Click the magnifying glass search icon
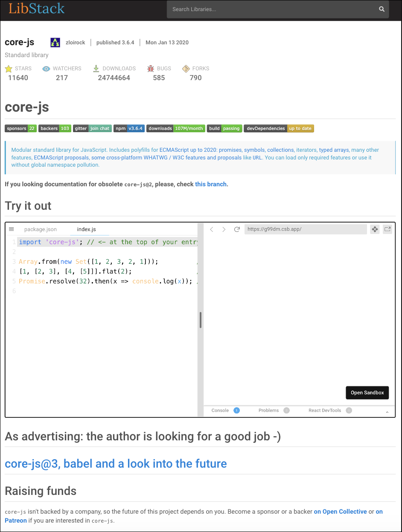 [x=381, y=9]
